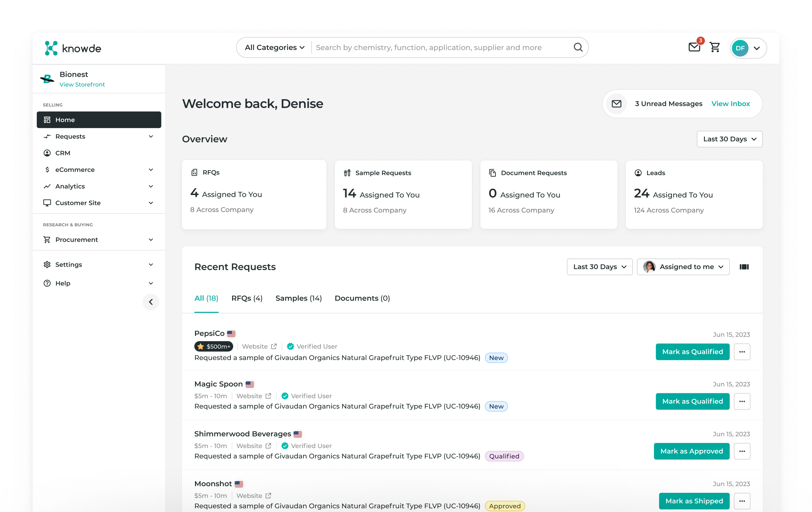Click the mail/inbox icon in header

(694, 48)
